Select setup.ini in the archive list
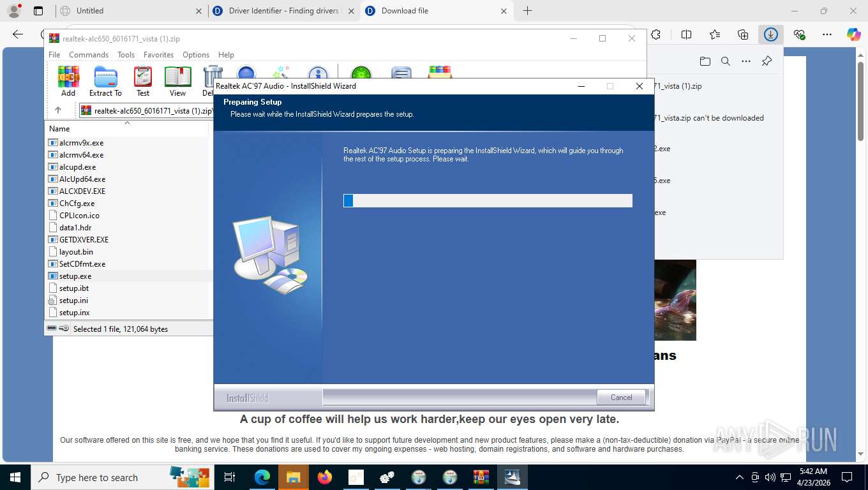The height and width of the screenshot is (490, 868). [x=74, y=301]
